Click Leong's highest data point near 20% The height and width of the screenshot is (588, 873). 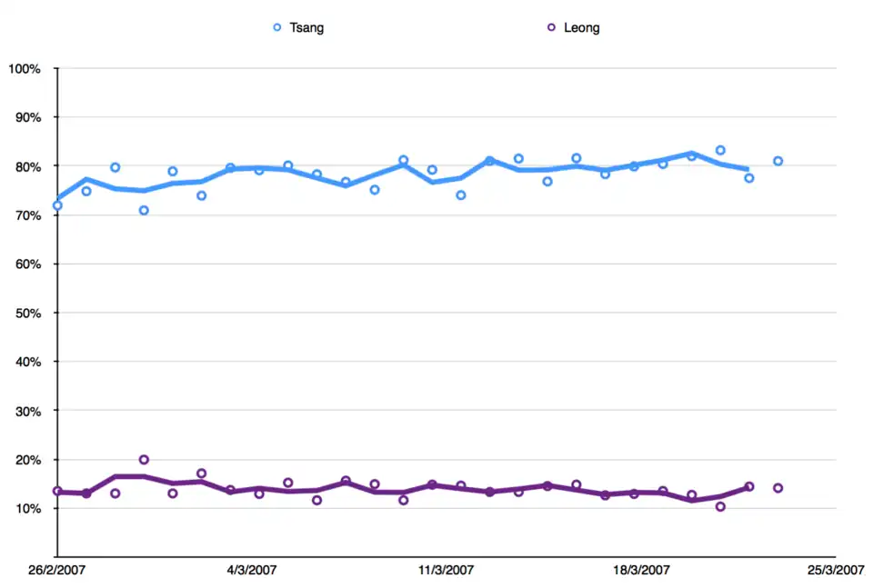pos(144,460)
